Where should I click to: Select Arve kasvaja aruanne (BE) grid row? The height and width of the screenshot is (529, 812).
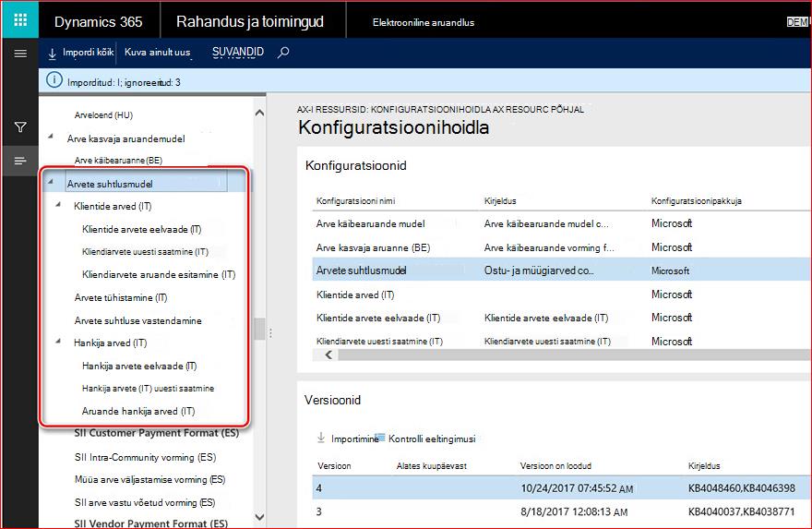561,247
